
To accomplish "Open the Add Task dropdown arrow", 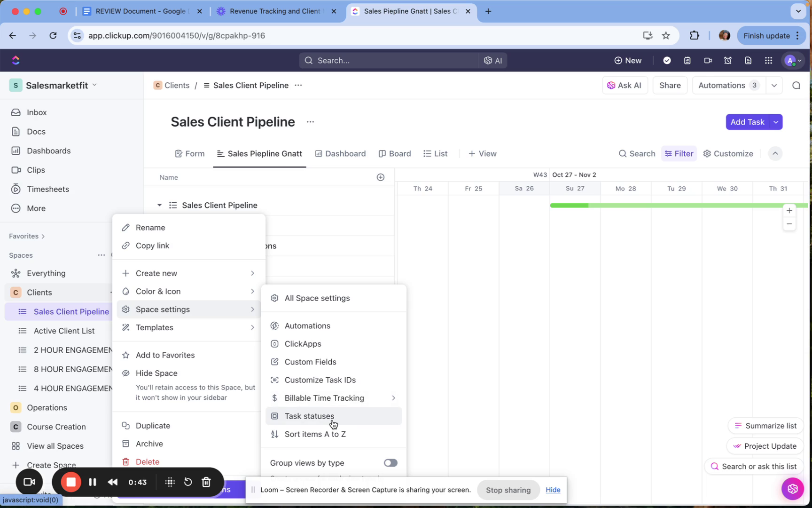I will click(776, 122).
